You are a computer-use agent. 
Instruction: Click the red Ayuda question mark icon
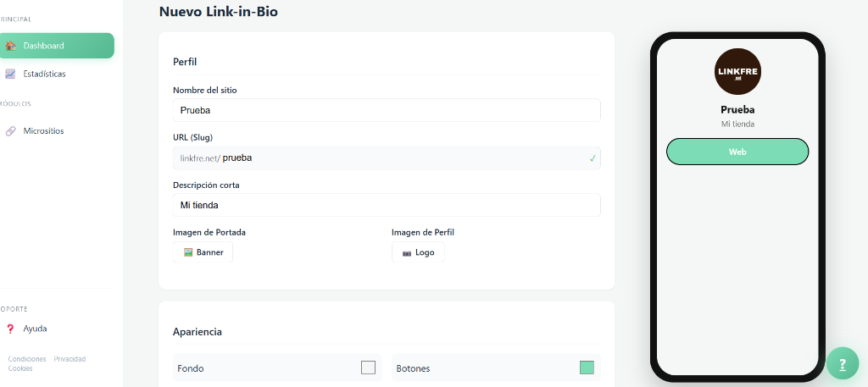[10, 329]
